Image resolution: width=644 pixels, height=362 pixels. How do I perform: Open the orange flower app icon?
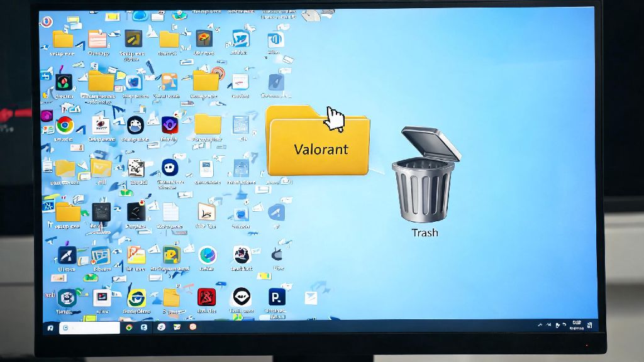(204, 39)
